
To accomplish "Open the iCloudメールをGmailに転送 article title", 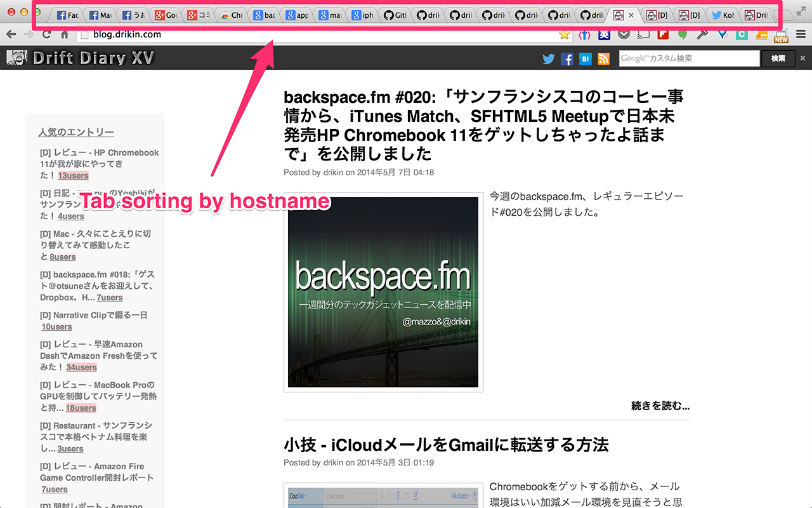I will [446, 444].
